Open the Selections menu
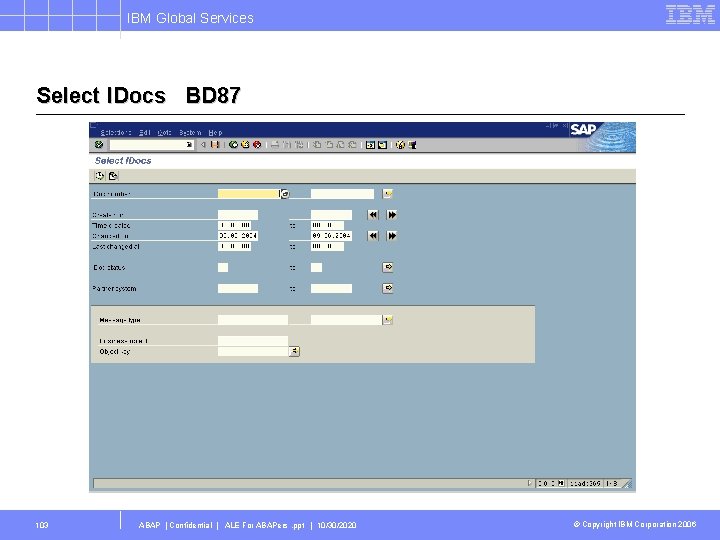720x540 pixels. click(116, 132)
